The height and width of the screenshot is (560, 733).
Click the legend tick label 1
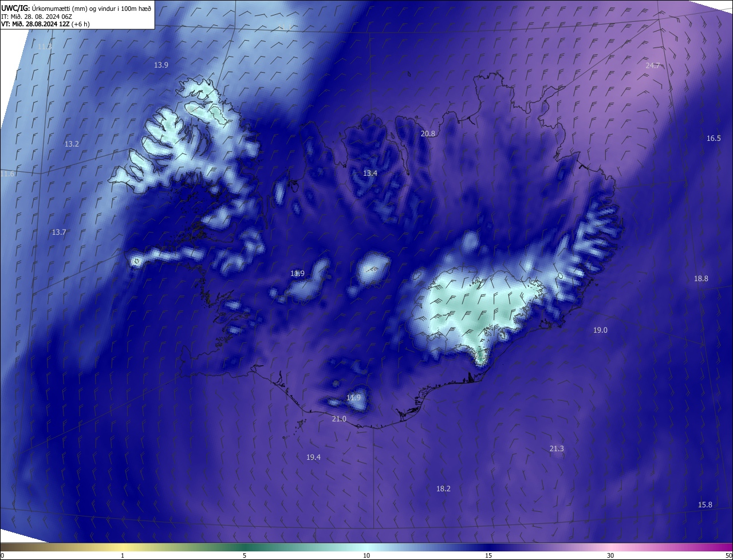coord(123,556)
